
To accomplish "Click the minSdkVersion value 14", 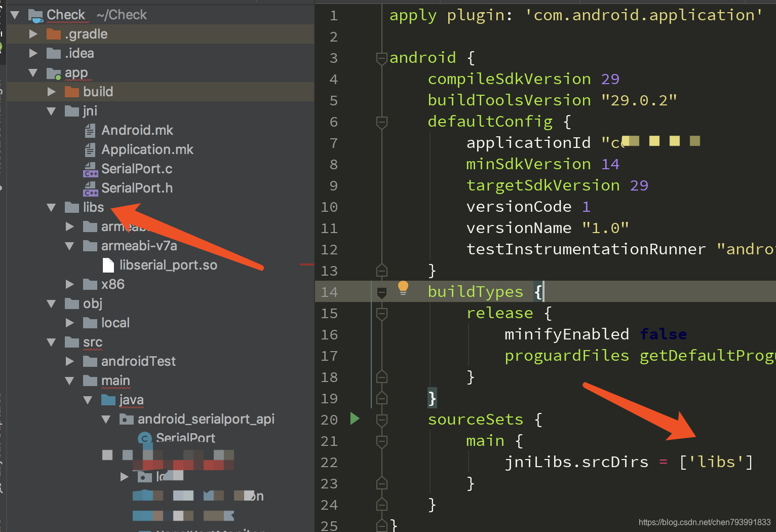I will 610,164.
